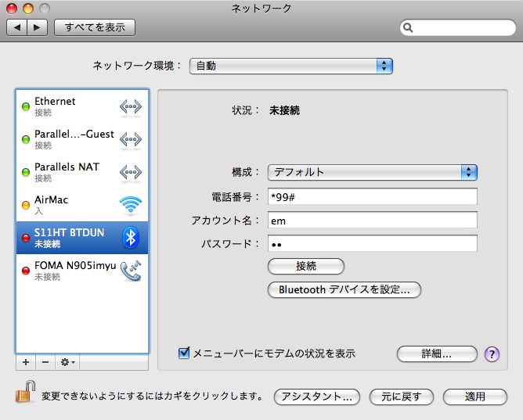Click the lock icon to prevent changes
Viewport: 523px width, 420px height.
coord(23,395)
